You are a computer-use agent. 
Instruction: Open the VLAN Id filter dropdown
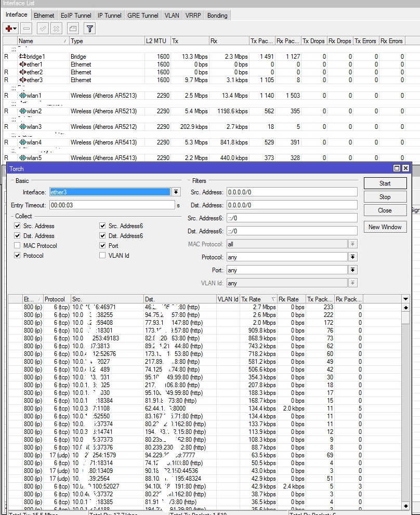click(352, 283)
